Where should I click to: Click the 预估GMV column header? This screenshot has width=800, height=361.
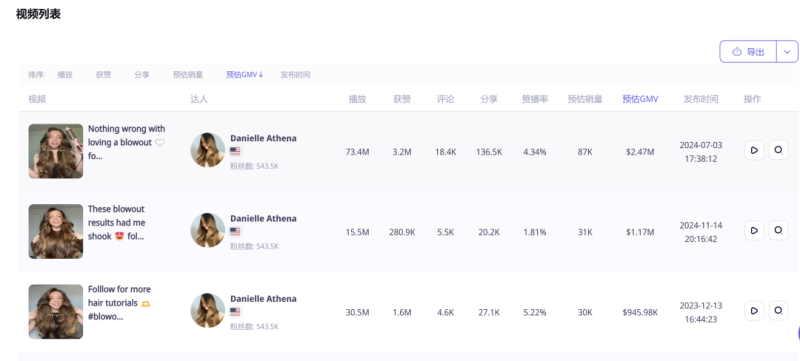[x=640, y=99]
